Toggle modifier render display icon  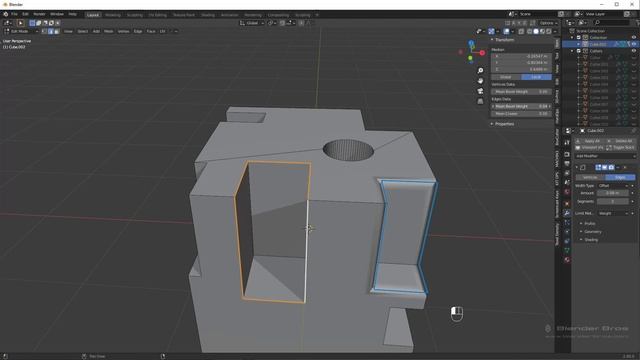(611, 167)
